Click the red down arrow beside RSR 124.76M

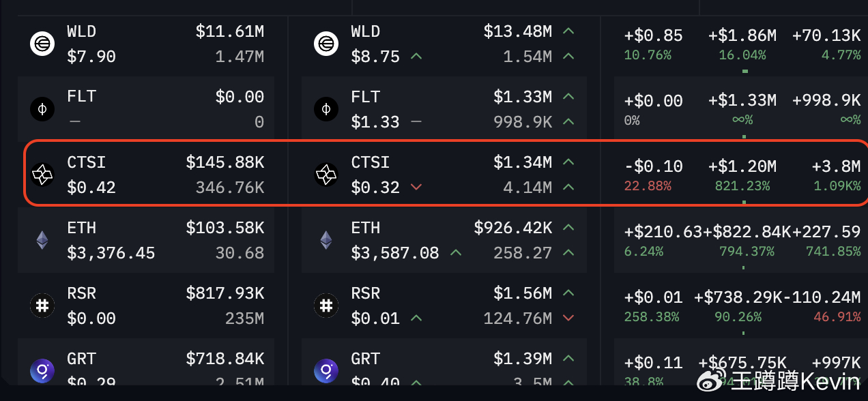[x=568, y=318]
